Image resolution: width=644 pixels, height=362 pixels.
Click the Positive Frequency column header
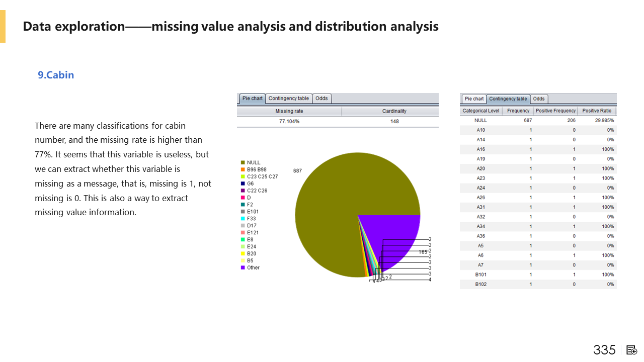point(555,111)
